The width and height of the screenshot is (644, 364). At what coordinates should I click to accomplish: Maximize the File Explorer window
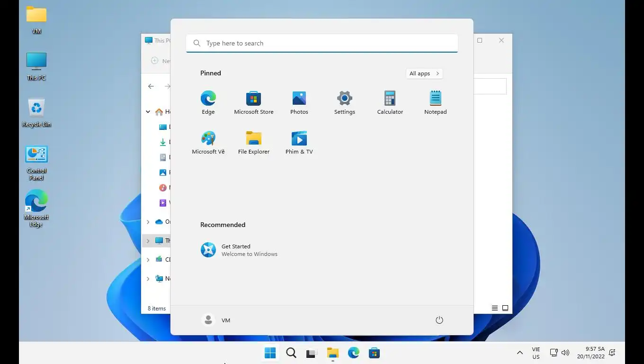[480, 40]
